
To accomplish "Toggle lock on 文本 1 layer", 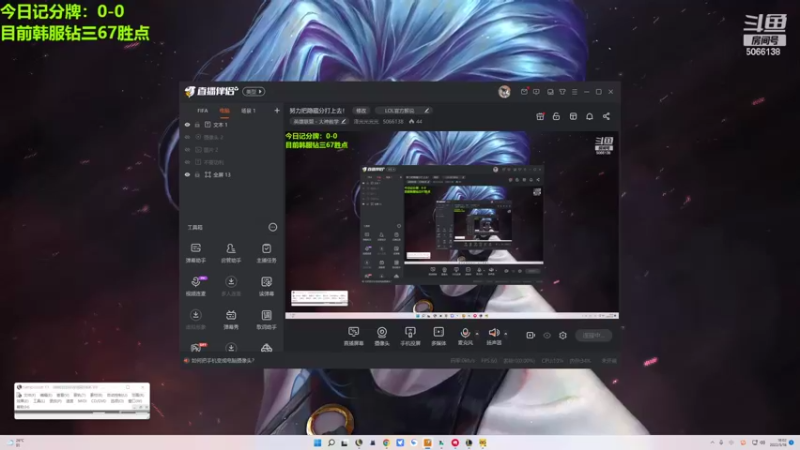I will coord(197,124).
